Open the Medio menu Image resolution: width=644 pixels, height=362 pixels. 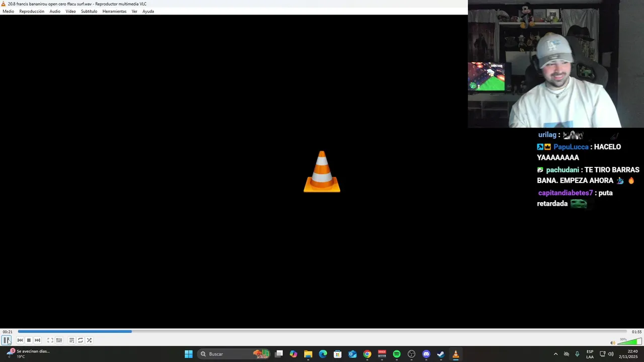pos(8,11)
